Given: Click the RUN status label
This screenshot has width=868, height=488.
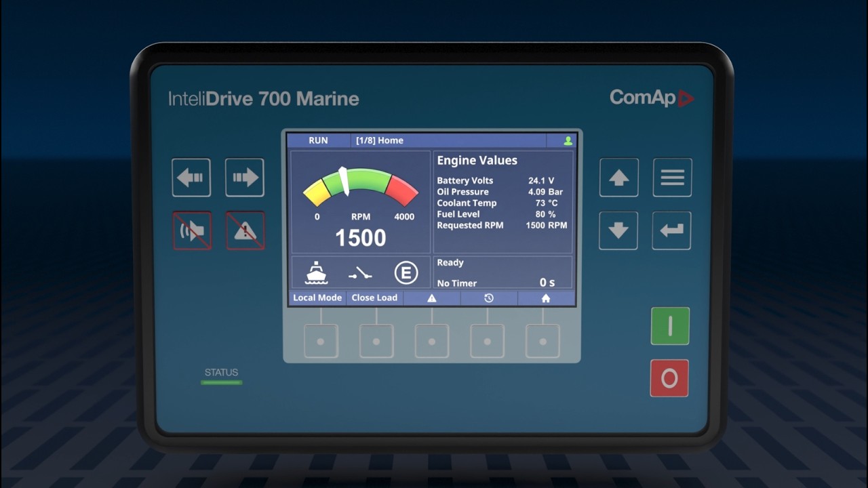Looking at the screenshot, I should click(x=318, y=140).
